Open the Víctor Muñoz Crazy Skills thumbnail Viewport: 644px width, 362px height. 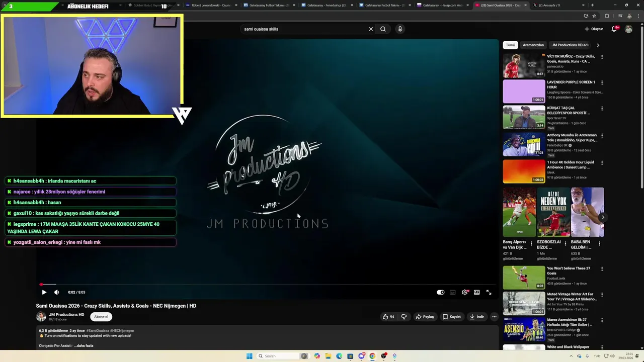tap(524, 66)
